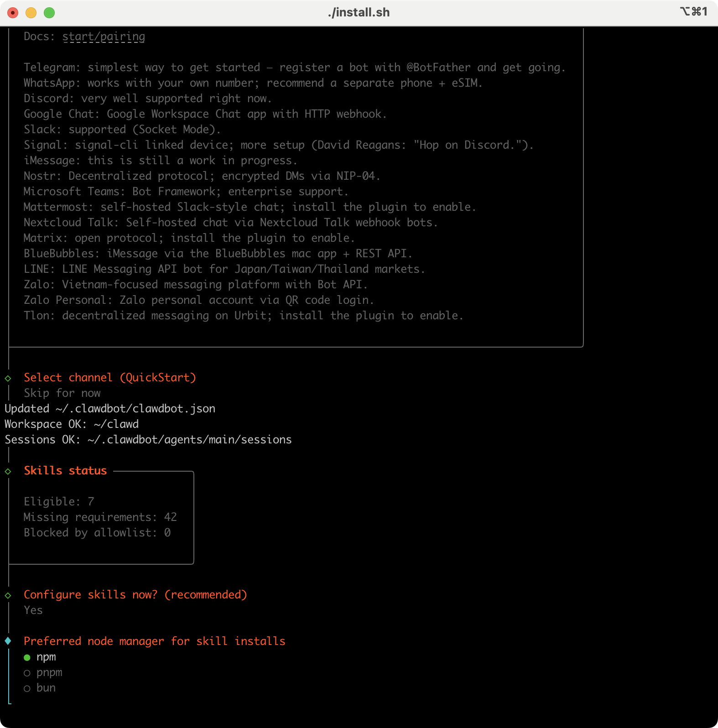Click the Missing requirements: 42 line
The image size is (718, 728).
click(x=100, y=517)
